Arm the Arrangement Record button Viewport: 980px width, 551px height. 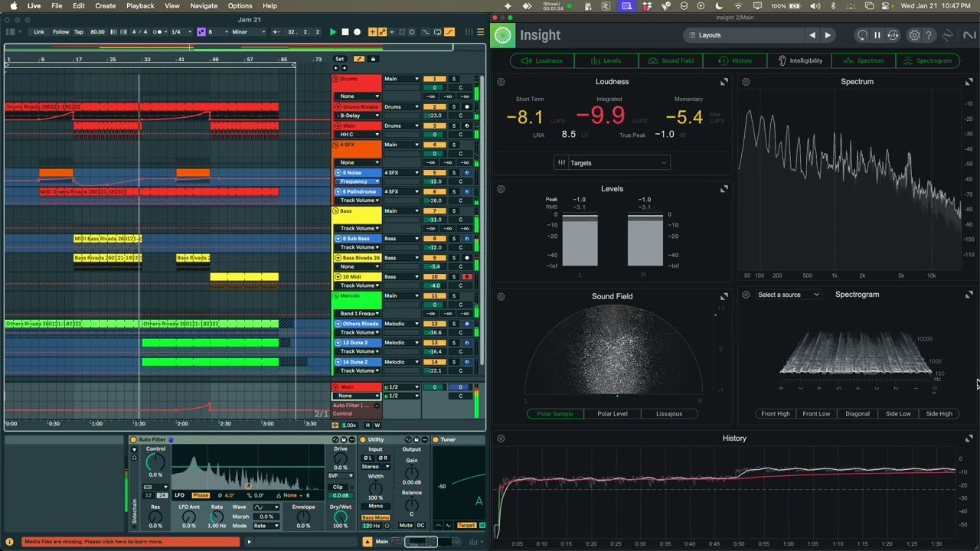pyautogui.click(x=357, y=32)
